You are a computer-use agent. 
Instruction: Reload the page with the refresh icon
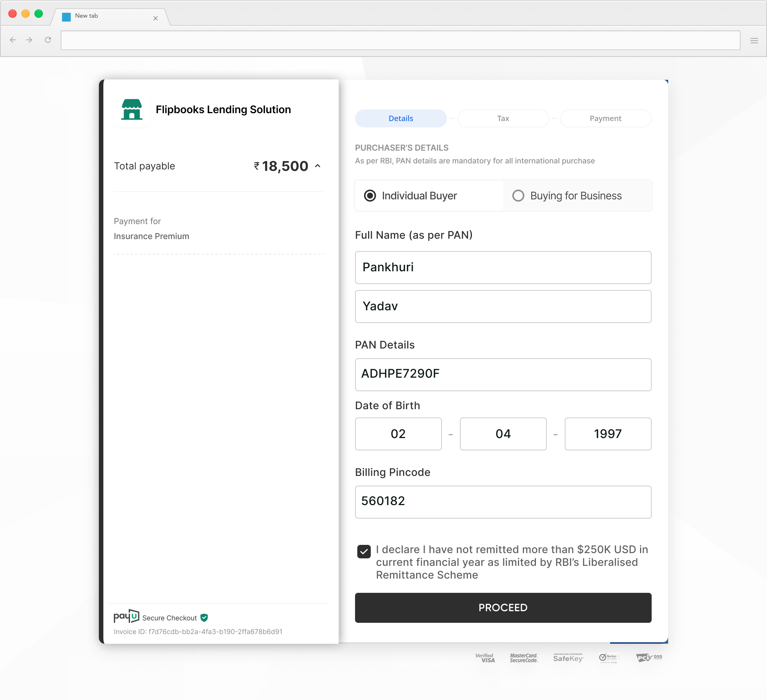coord(48,40)
